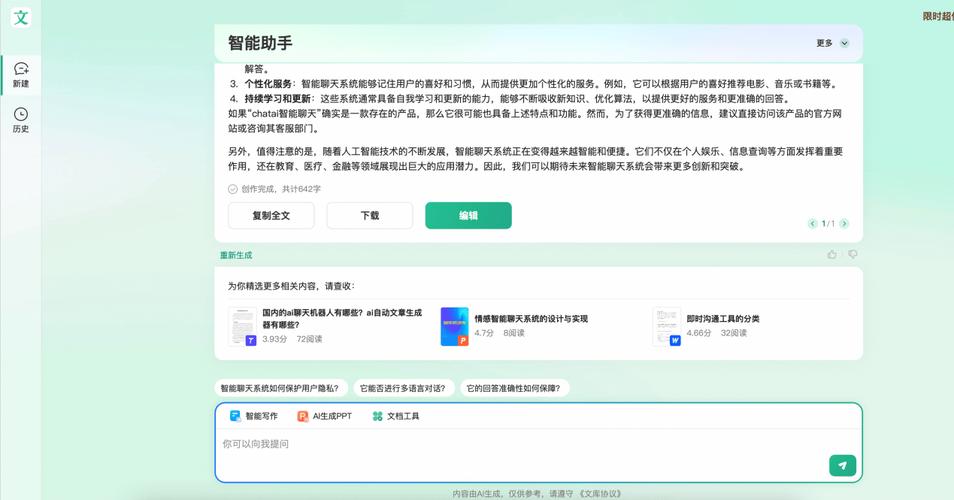Select suggestion 它的回答准确性如何保障?
This screenshot has width=954, height=500.
[514, 388]
